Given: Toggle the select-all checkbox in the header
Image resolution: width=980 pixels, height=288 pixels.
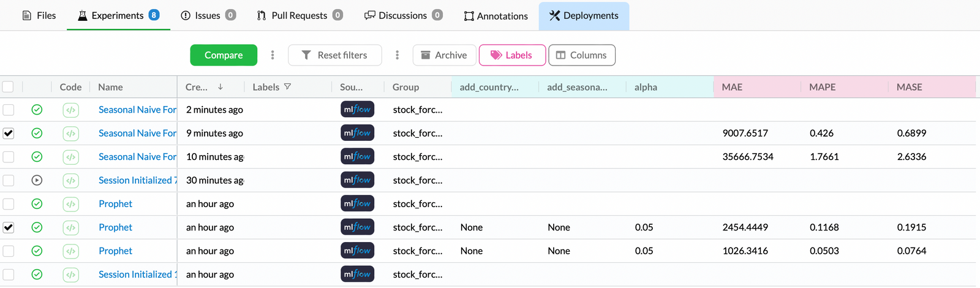Looking at the screenshot, I should (x=9, y=87).
